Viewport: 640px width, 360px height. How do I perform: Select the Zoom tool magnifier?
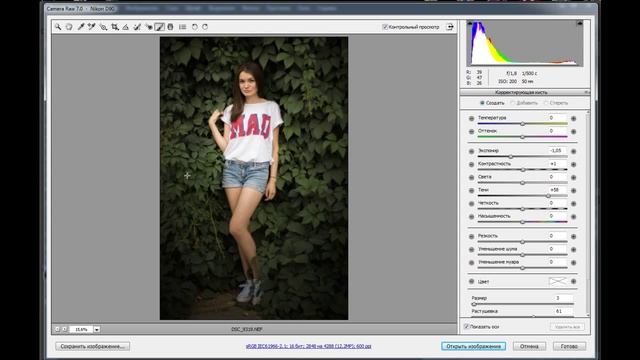58,27
